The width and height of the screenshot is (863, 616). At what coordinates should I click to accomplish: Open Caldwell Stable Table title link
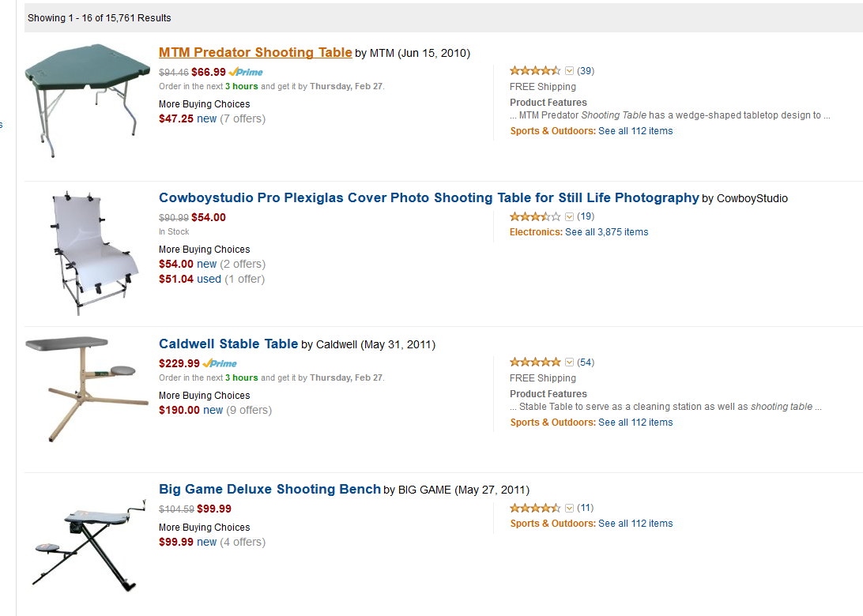(x=228, y=344)
